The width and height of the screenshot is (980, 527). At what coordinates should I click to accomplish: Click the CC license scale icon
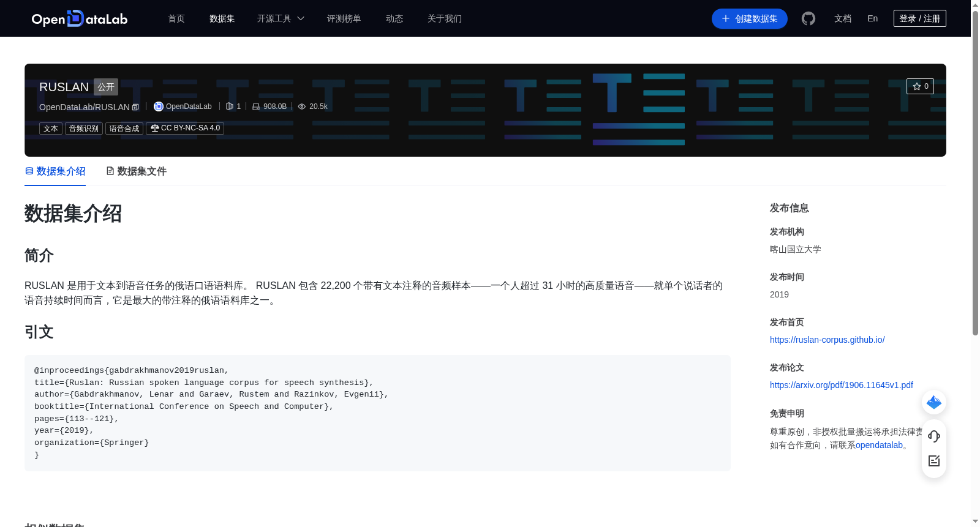click(155, 128)
